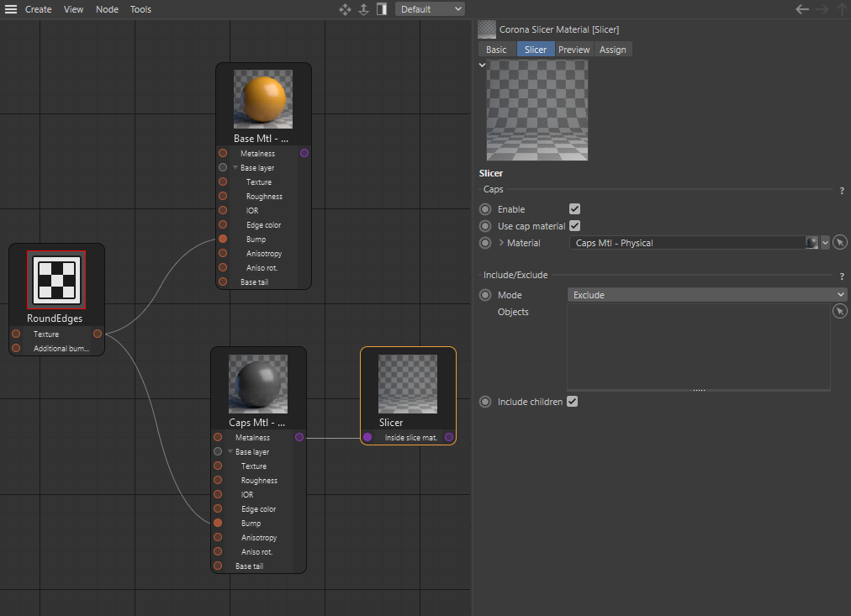Click Caps Mtl purple output port
This screenshot has height=616, width=851.
(299, 437)
